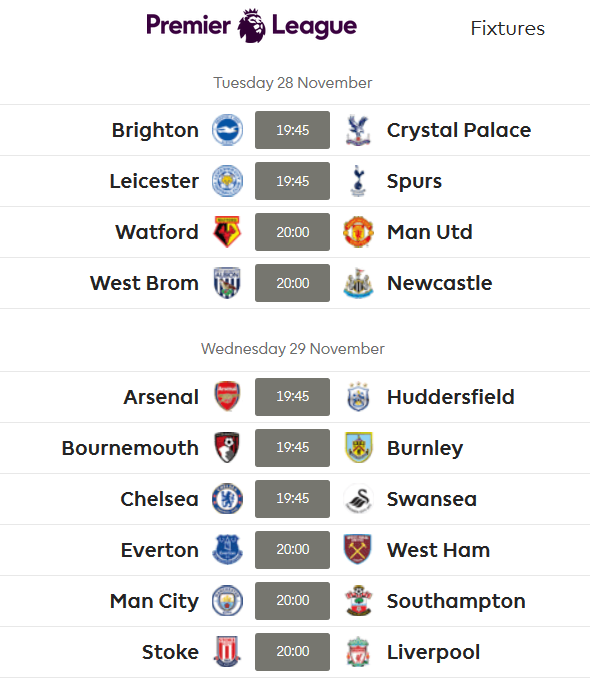Viewport: 590px width, 697px height.
Task: Click the Newcastle team name
Action: point(439,283)
